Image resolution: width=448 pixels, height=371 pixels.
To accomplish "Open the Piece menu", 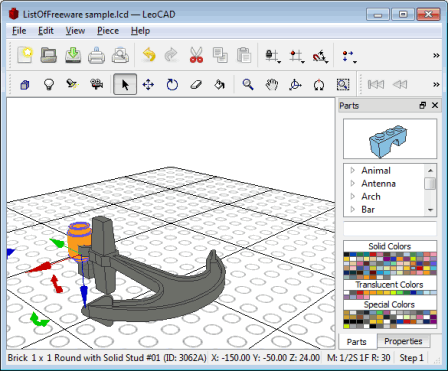I will click(108, 31).
